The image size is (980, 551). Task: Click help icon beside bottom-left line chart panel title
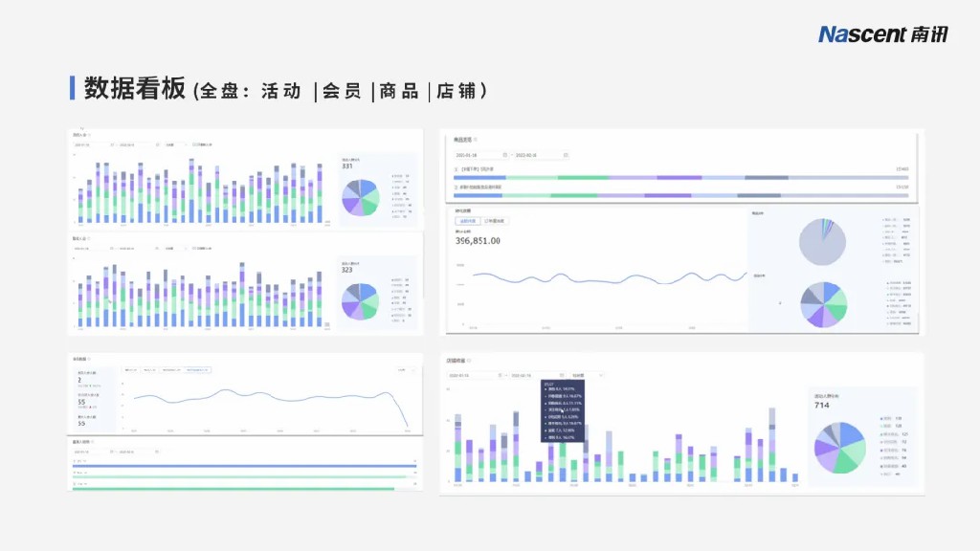(x=89, y=360)
